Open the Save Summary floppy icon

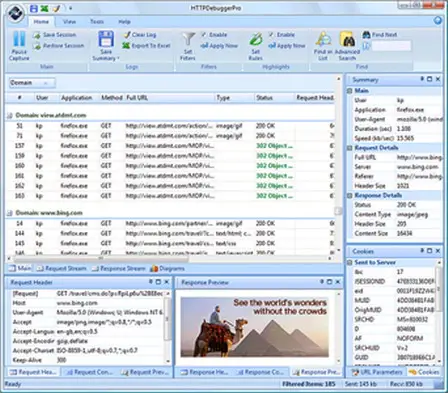[106, 39]
